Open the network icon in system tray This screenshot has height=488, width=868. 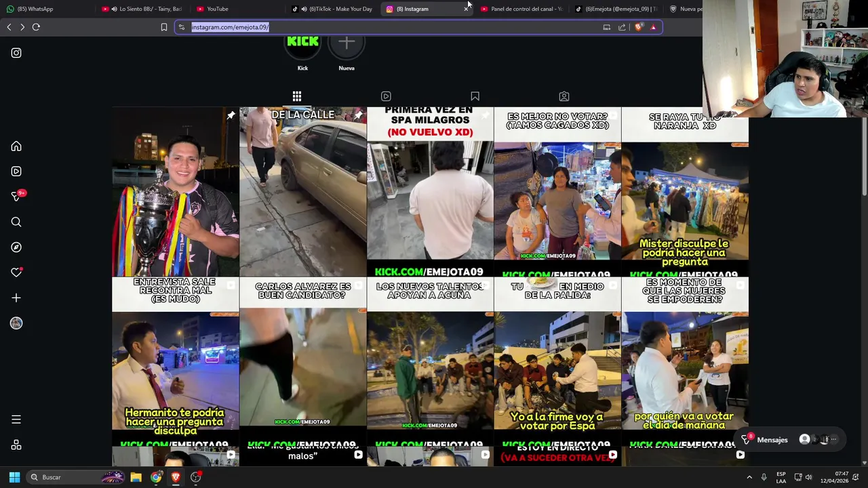798,477
